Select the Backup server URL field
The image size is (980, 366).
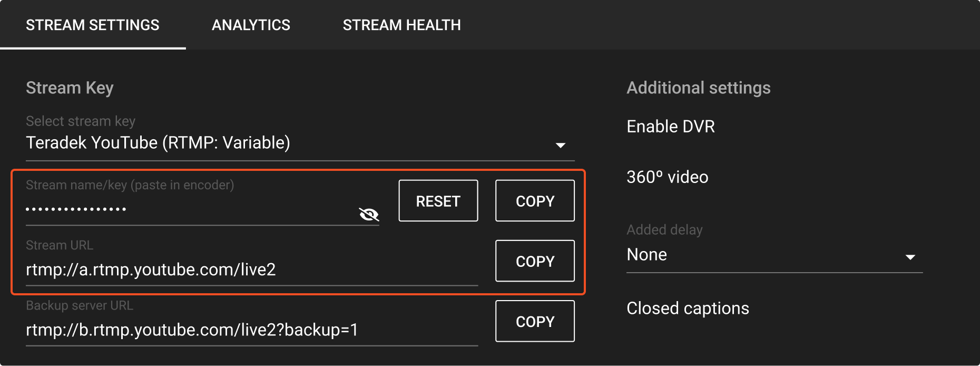211,330
